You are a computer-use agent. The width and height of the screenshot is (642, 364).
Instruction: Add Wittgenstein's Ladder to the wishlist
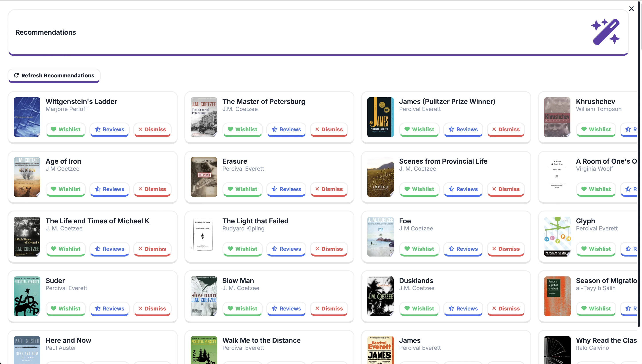click(66, 130)
